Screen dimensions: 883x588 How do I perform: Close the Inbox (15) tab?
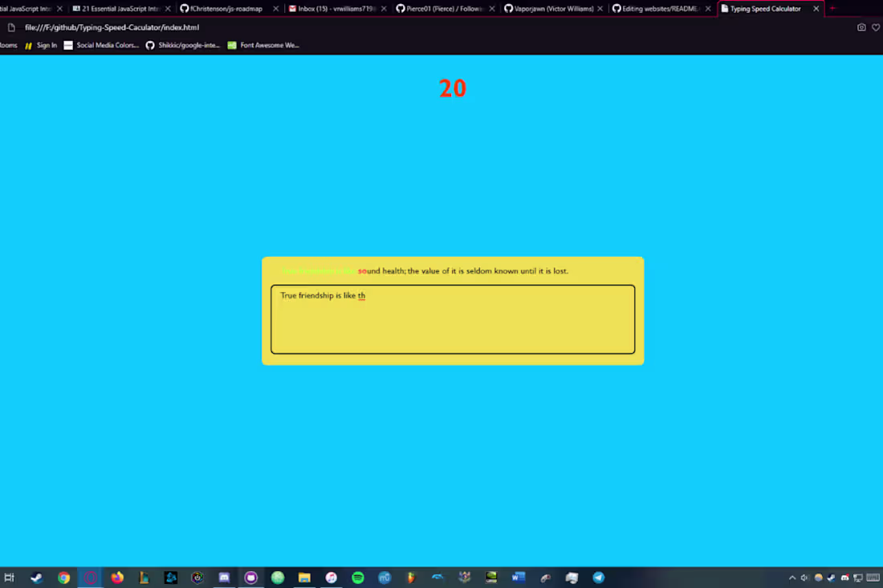[x=384, y=9]
